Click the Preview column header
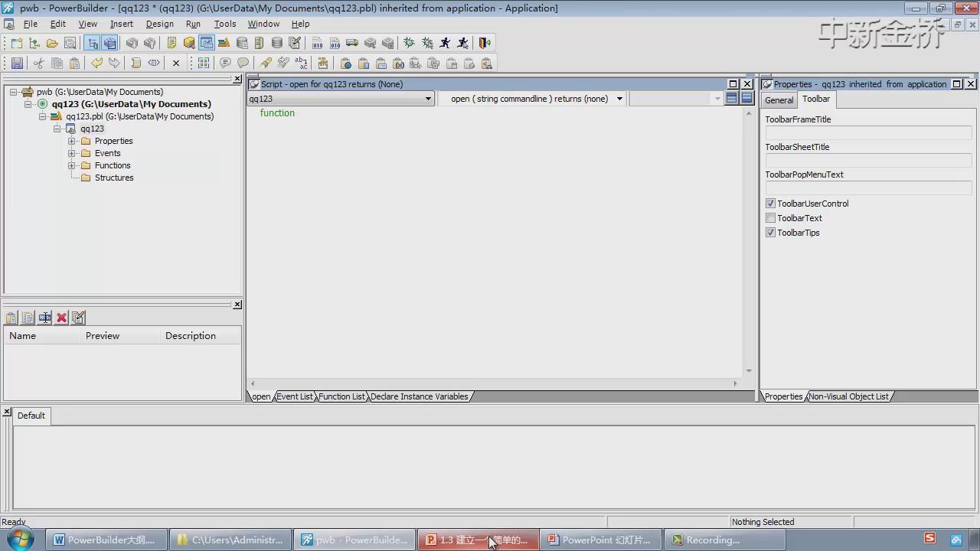 point(121,336)
